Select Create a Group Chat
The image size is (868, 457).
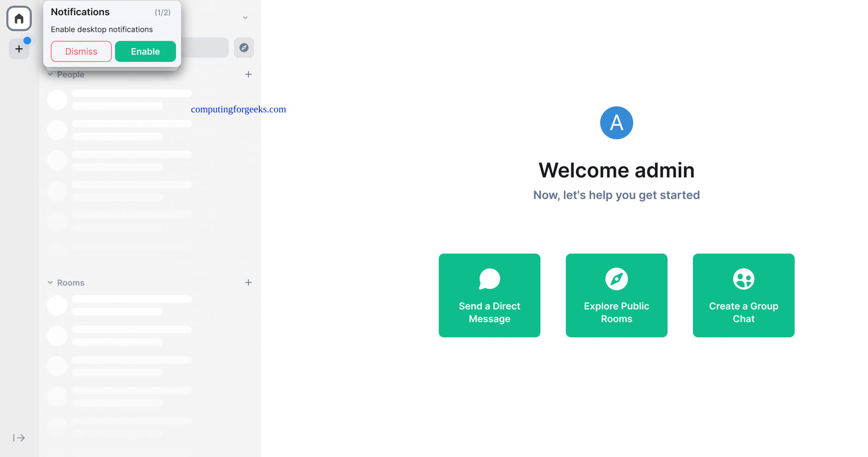click(743, 295)
